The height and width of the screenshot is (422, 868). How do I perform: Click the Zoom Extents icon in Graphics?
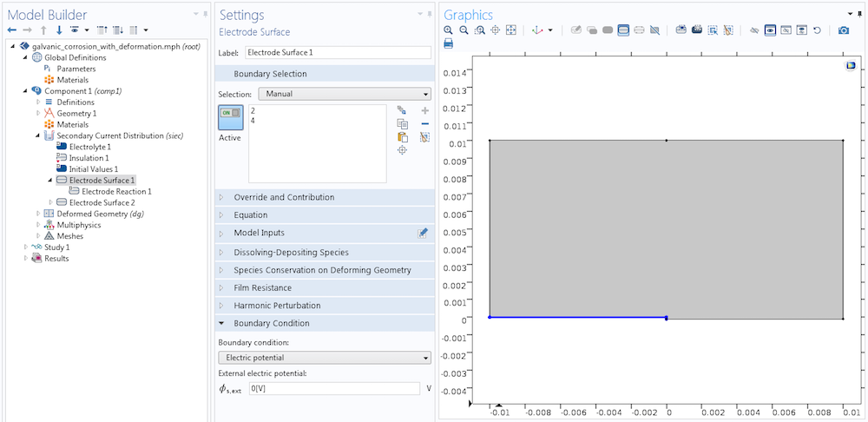(511, 30)
